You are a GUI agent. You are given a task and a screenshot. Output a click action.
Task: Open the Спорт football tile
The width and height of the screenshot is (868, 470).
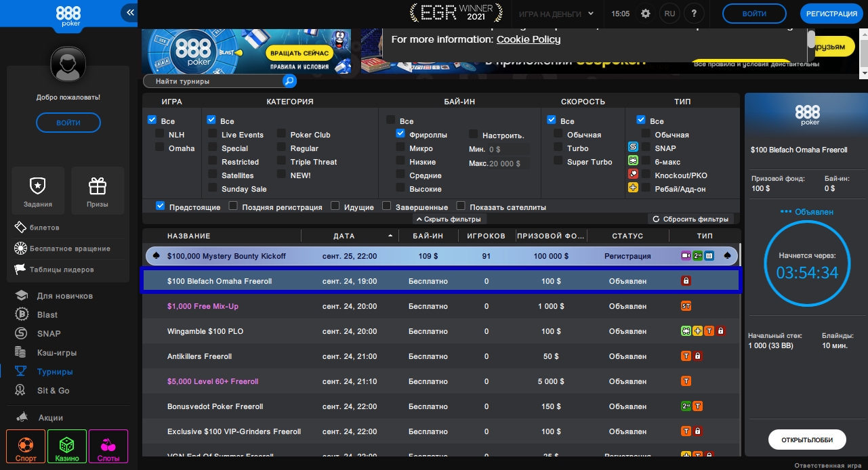[26, 447]
